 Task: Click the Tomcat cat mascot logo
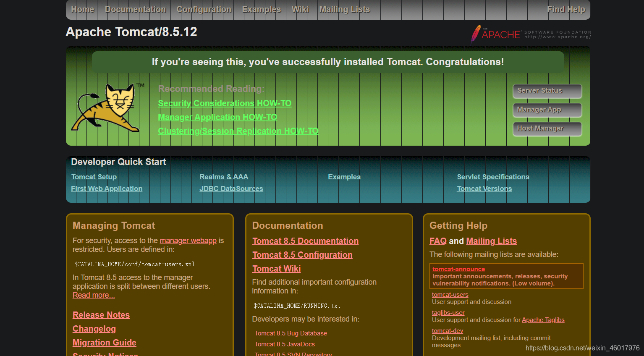click(107, 107)
